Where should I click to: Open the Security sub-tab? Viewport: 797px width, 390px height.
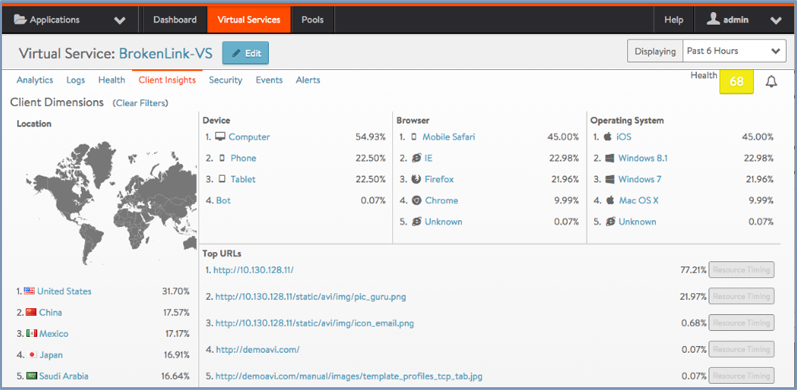[x=226, y=80]
